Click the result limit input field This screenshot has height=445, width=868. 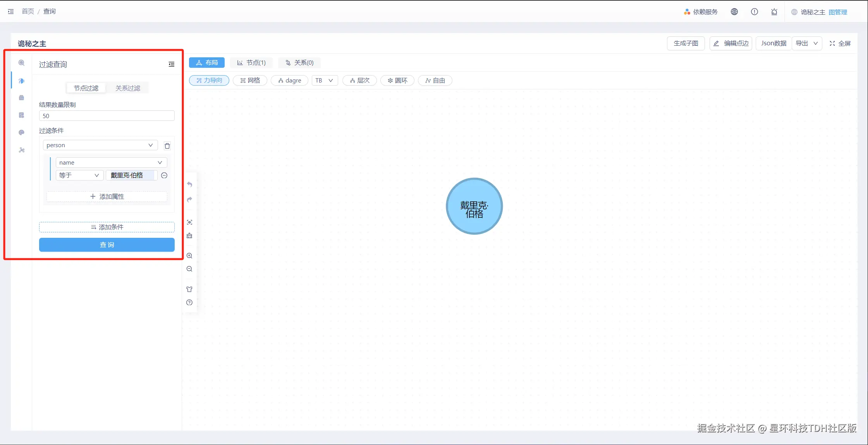(x=107, y=116)
